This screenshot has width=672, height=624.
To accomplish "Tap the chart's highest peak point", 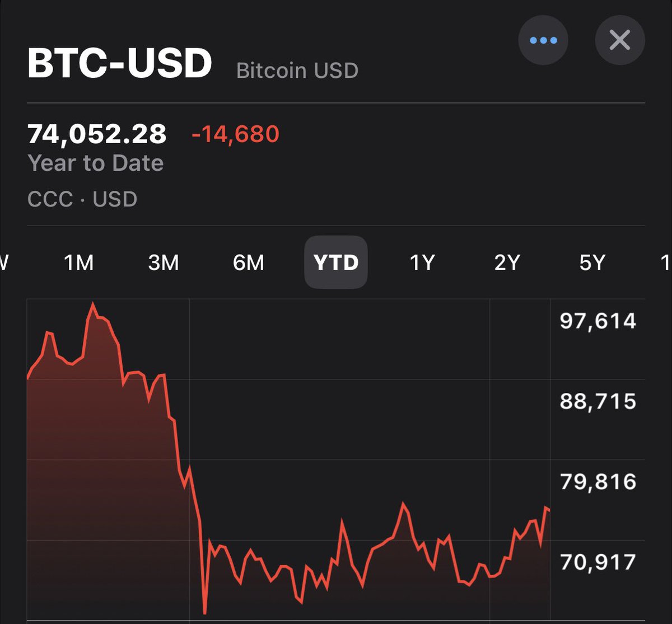I will pos(93,304).
